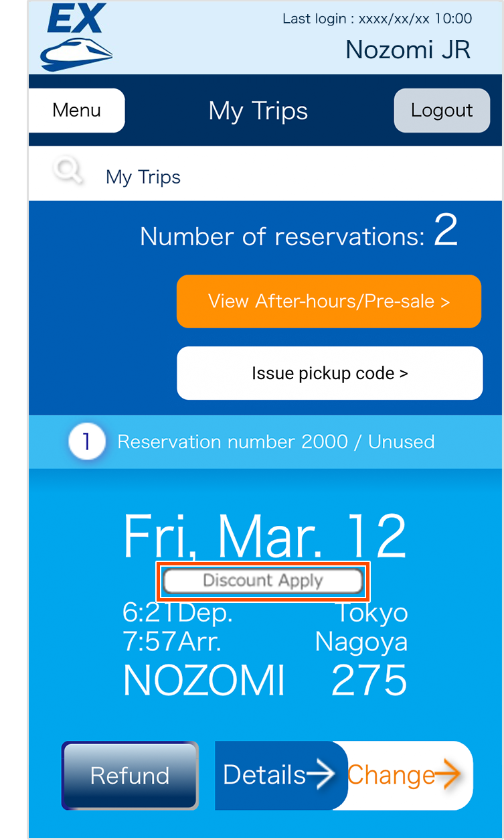
Task: Click the Fri, Mar. 12 travel date
Action: click(x=265, y=537)
